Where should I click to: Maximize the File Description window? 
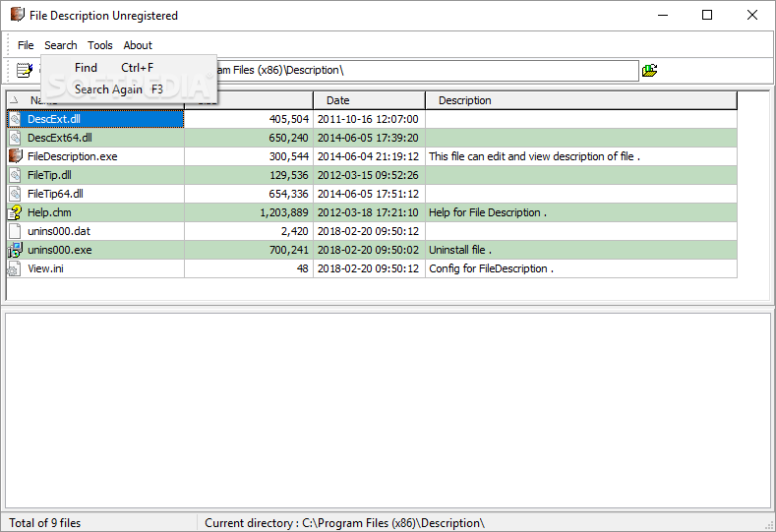point(707,15)
